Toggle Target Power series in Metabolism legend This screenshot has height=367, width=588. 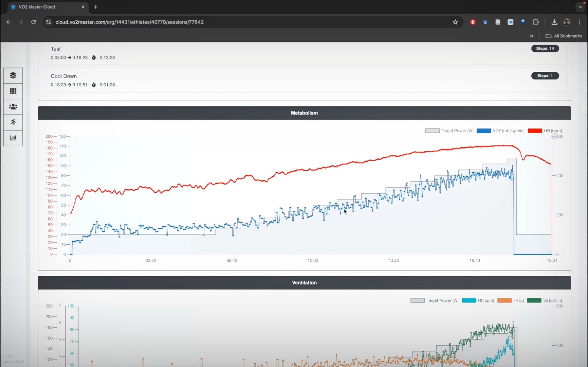coord(449,131)
